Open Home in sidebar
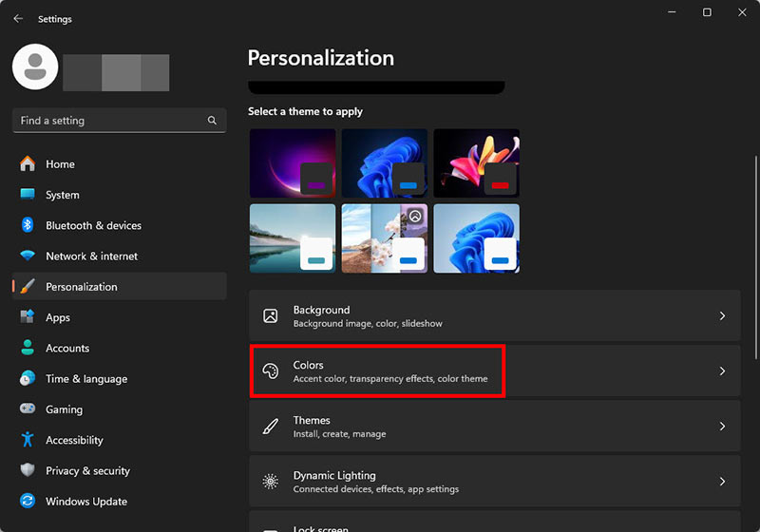The height and width of the screenshot is (532, 760). [x=120, y=163]
